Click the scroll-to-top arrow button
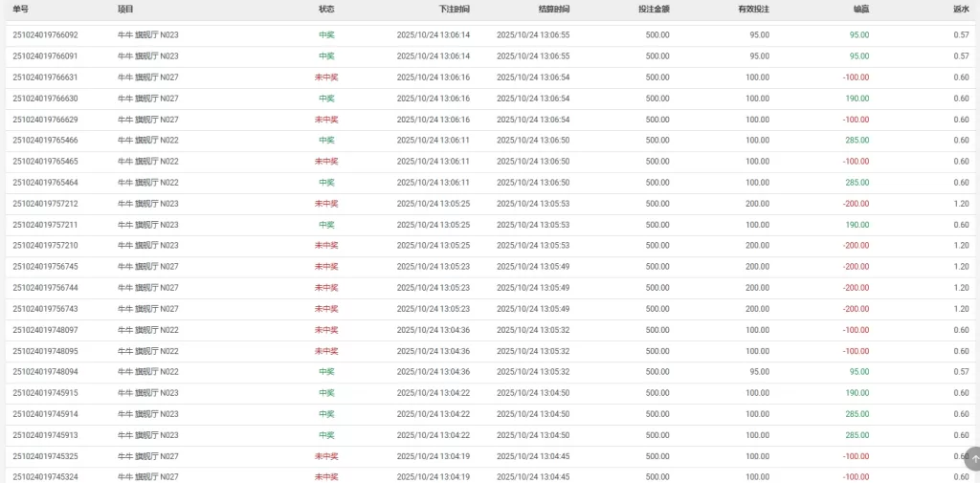 [973, 458]
